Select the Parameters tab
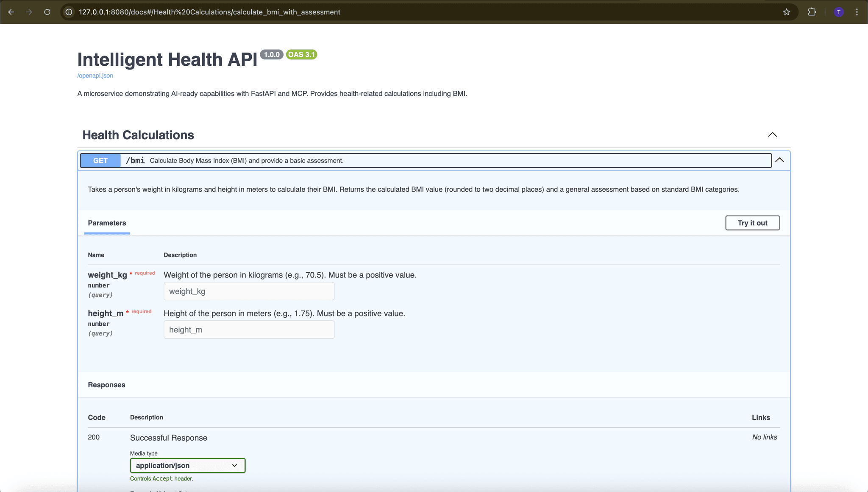Image resolution: width=868 pixels, height=492 pixels. click(107, 223)
